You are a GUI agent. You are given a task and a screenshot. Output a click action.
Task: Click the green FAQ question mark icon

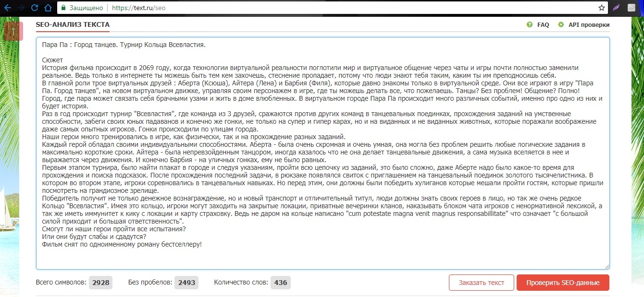[x=530, y=24]
